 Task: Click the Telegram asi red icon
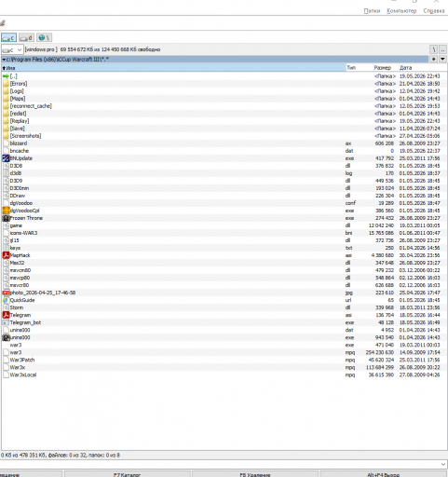pyautogui.click(x=6, y=315)
